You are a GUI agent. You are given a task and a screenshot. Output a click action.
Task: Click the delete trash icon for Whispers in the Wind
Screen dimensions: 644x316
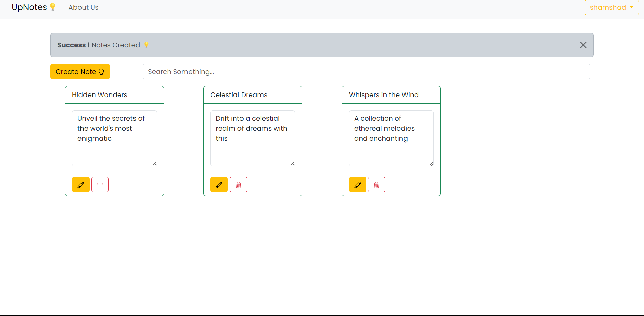pos(377,184)
